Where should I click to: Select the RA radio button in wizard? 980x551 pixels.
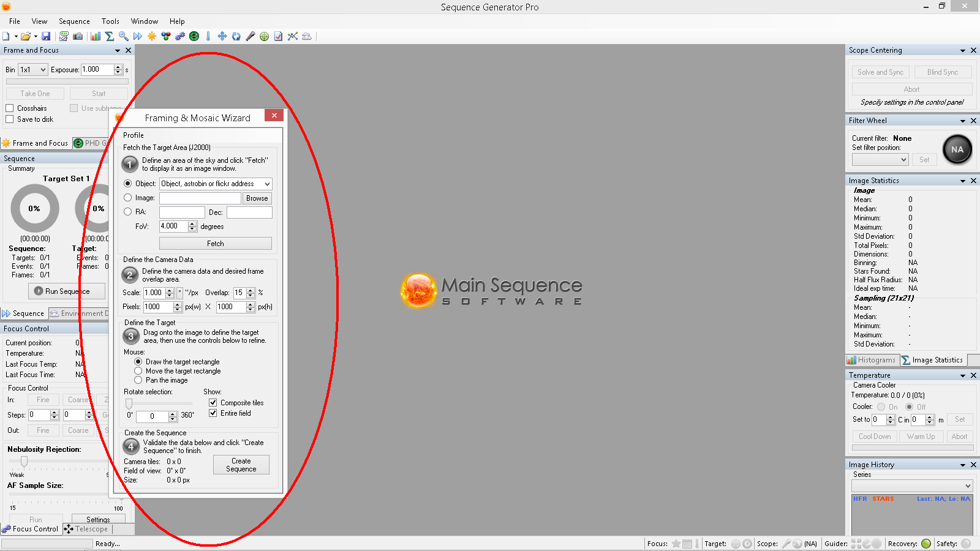(128, 212)
